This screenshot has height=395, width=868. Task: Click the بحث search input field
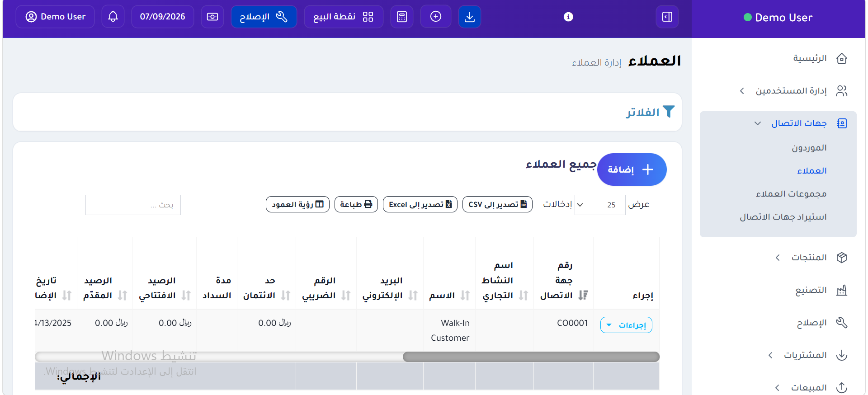point(133,205)
